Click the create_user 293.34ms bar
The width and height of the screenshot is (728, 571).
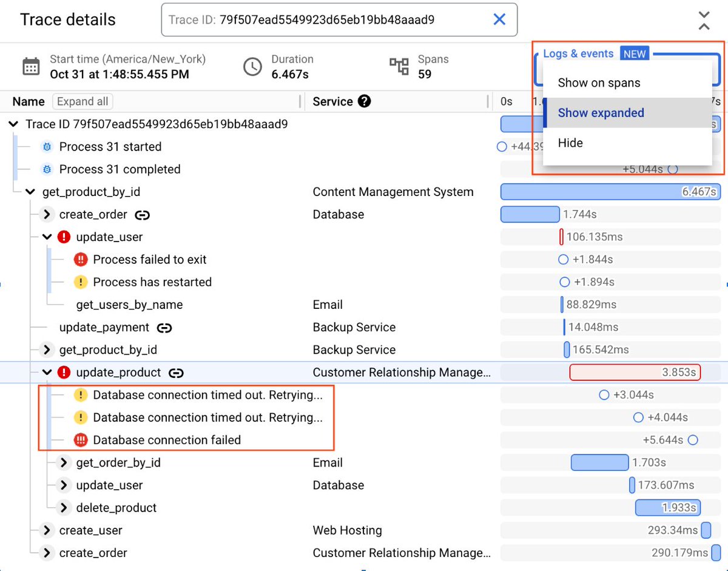point(706,530)
